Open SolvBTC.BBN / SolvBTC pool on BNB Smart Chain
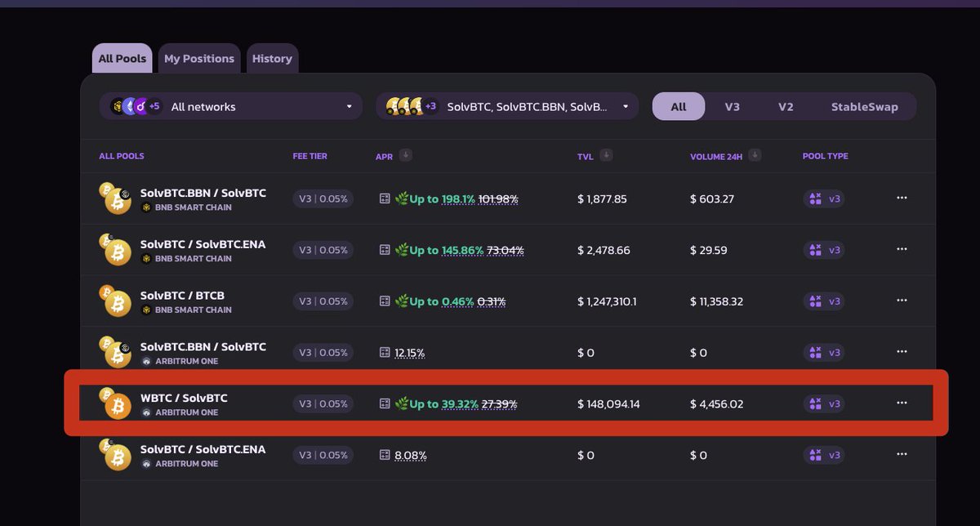Image resolution: width=980 pixels, height=526 pixels. [x=203, y=194]
